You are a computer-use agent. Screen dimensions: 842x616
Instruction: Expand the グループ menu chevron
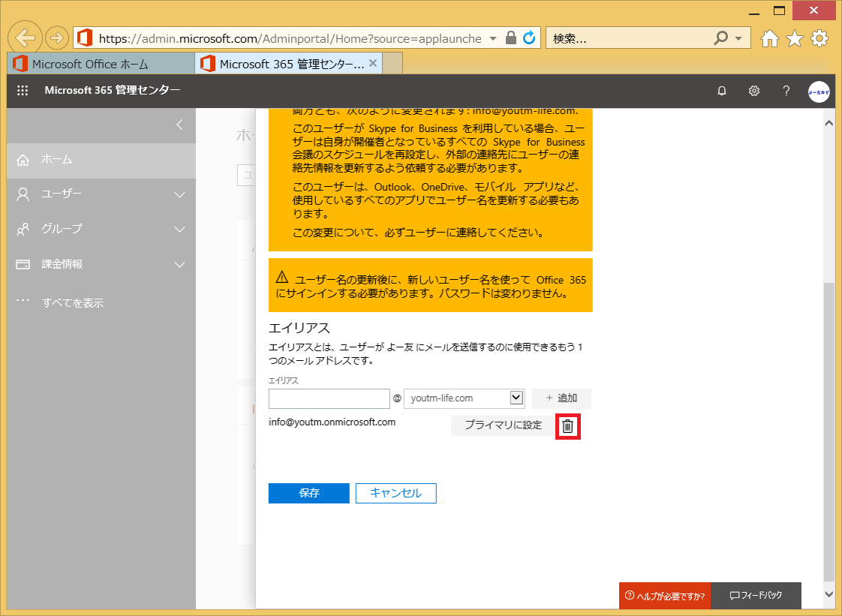coord(180,230)
